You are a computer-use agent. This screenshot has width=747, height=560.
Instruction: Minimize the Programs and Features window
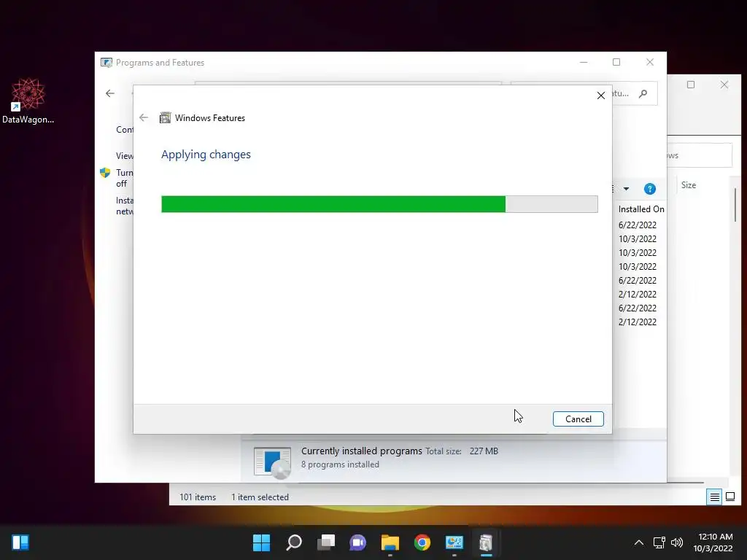[583, 63]
